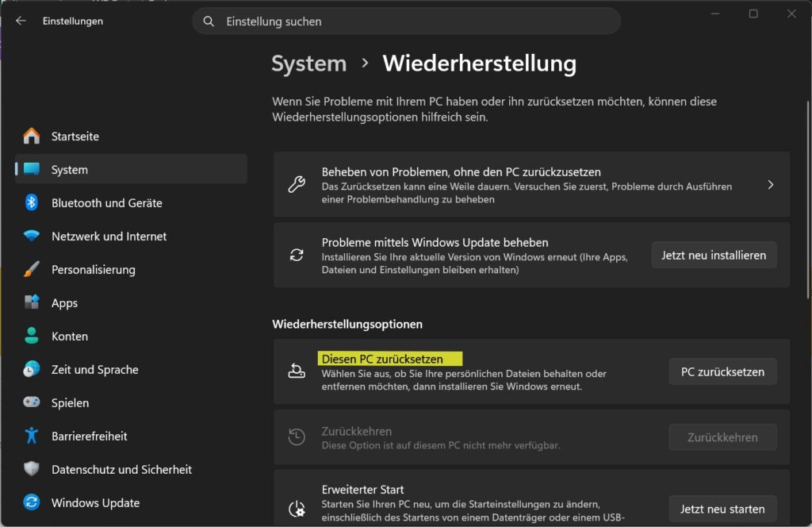
Task: Go to Netzwerk und Internet
Action: tap(132, 237)
